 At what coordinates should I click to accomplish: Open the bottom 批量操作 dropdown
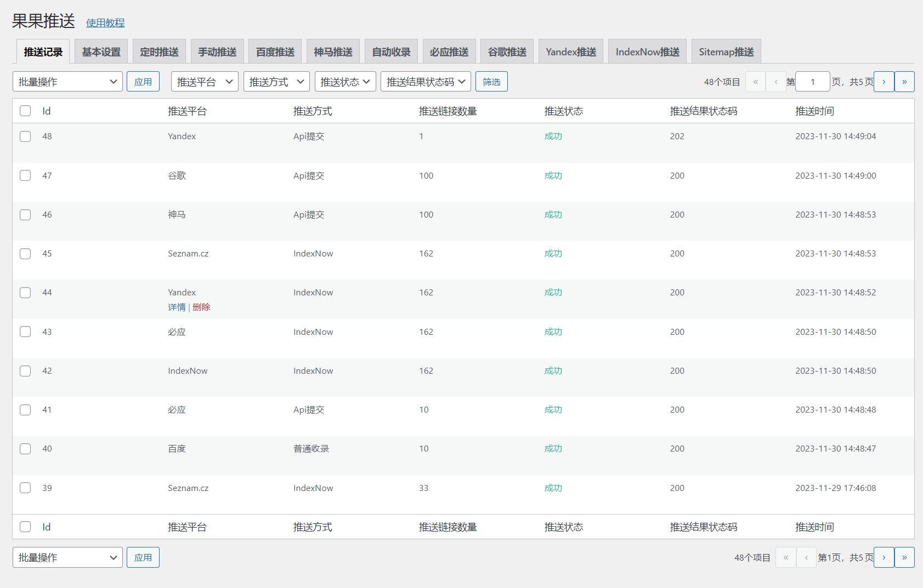pos(67,557)
